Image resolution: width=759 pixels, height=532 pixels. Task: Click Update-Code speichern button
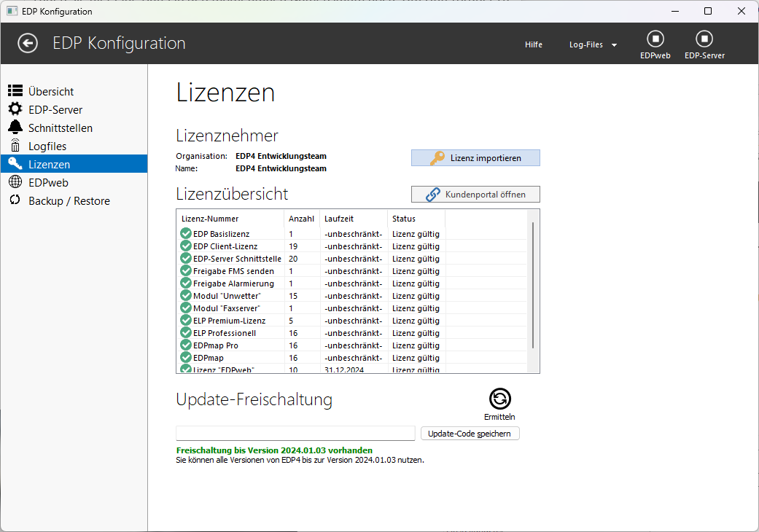click(470, 434)
